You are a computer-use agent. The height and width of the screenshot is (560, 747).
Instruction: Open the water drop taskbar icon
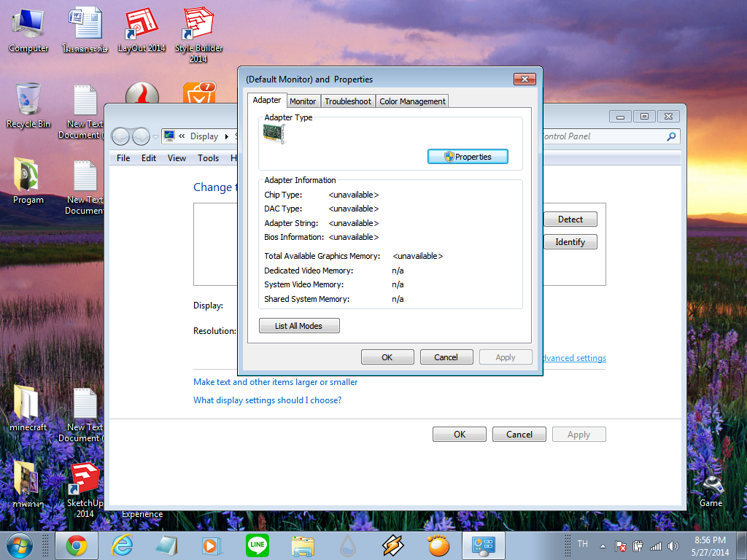pyautogui.click(x=348, y=545)
